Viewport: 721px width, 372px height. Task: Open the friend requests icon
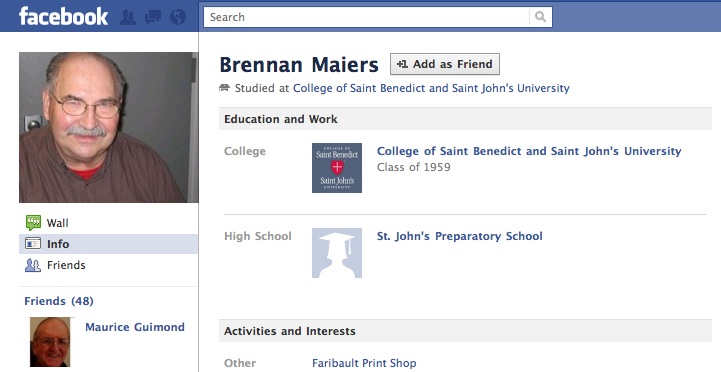click(128, 17)
